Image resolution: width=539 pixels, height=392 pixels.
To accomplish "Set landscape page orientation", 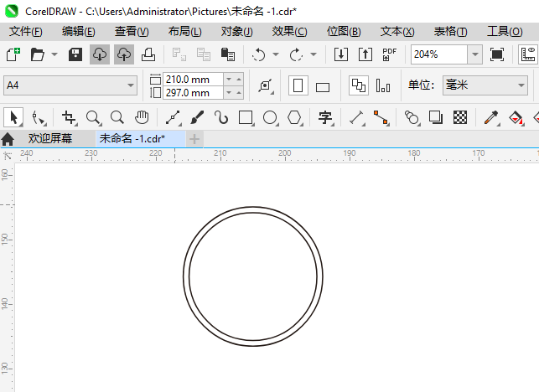I will tap(323, 87).
